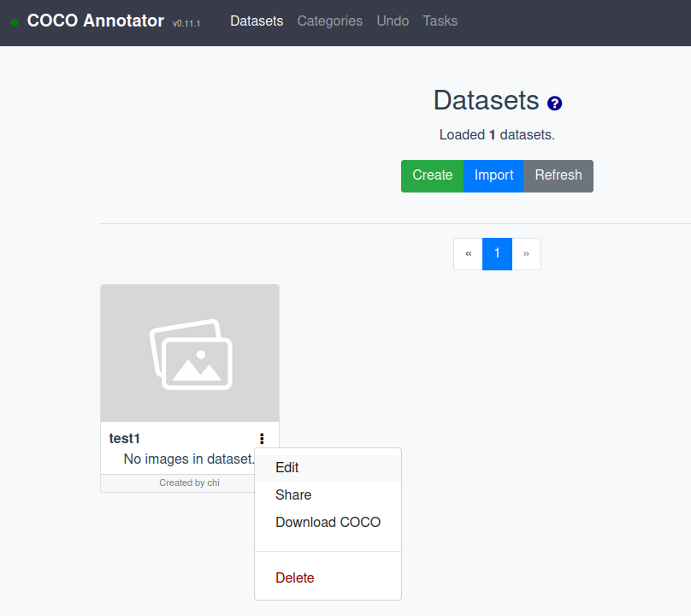Select Edit from the context menu

(328, 467)
